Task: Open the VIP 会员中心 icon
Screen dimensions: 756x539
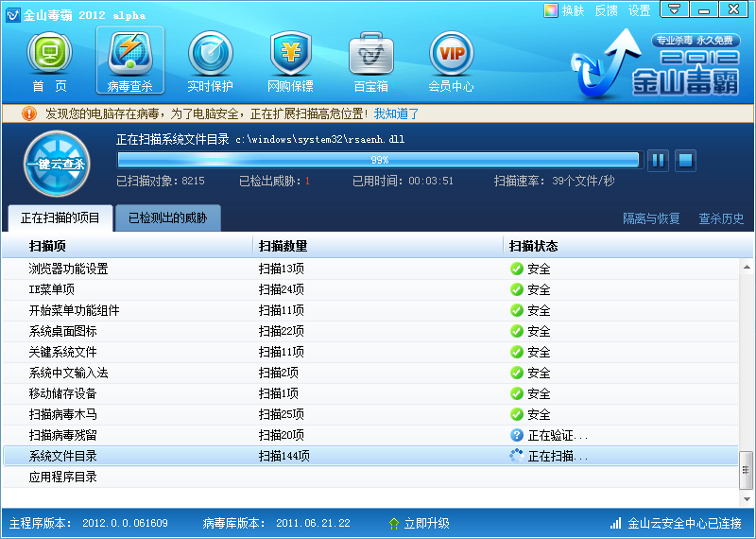Action: point(452,61)
